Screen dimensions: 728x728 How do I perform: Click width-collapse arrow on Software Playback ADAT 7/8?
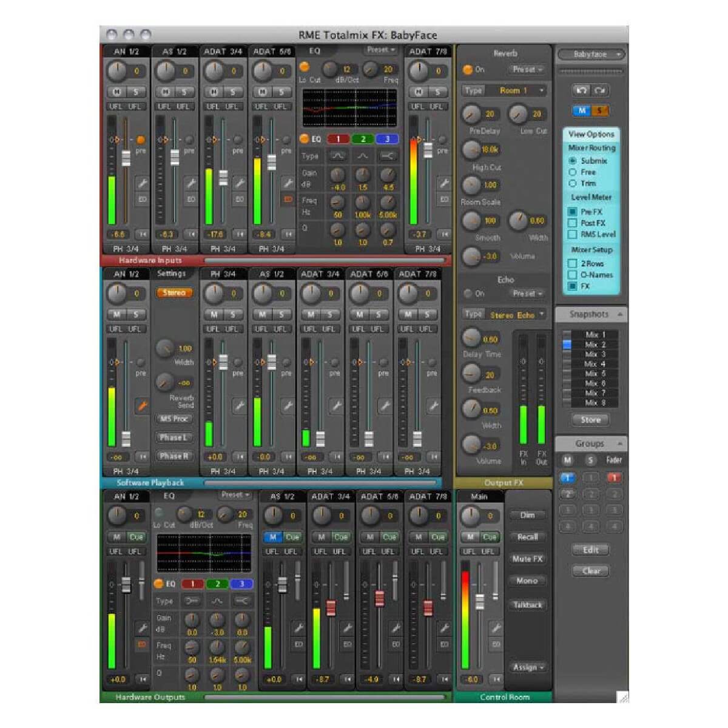coord(433,456)
